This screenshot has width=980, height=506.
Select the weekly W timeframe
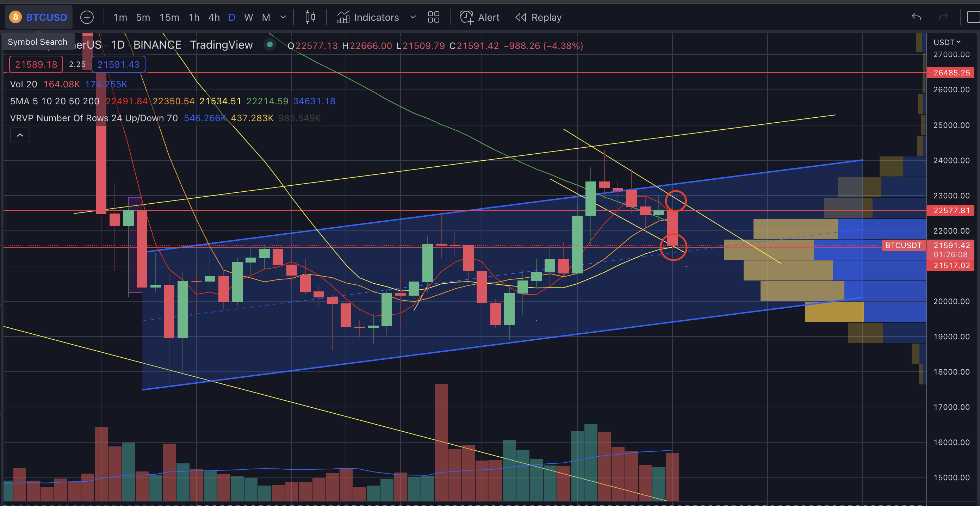coord(248,17)
